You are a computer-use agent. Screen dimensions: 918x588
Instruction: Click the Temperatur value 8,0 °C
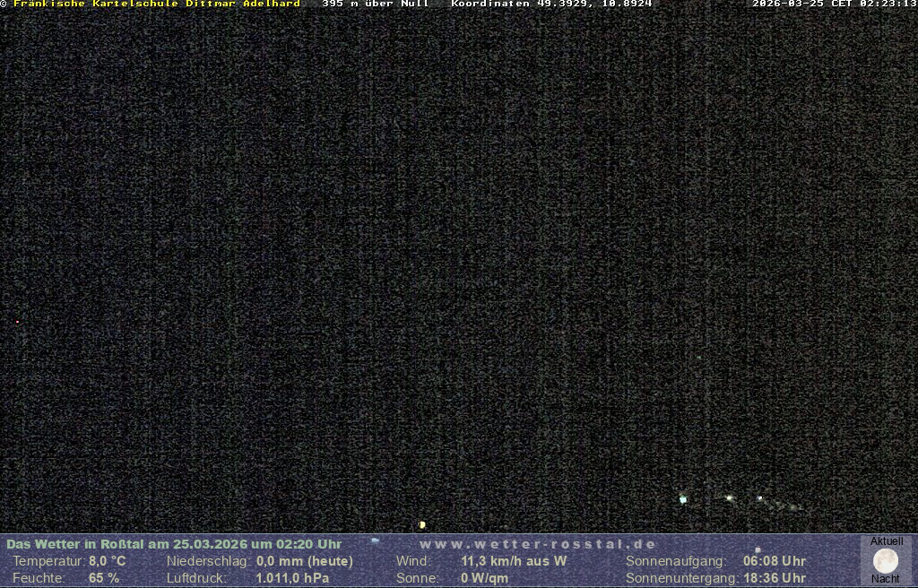(108, 561)
